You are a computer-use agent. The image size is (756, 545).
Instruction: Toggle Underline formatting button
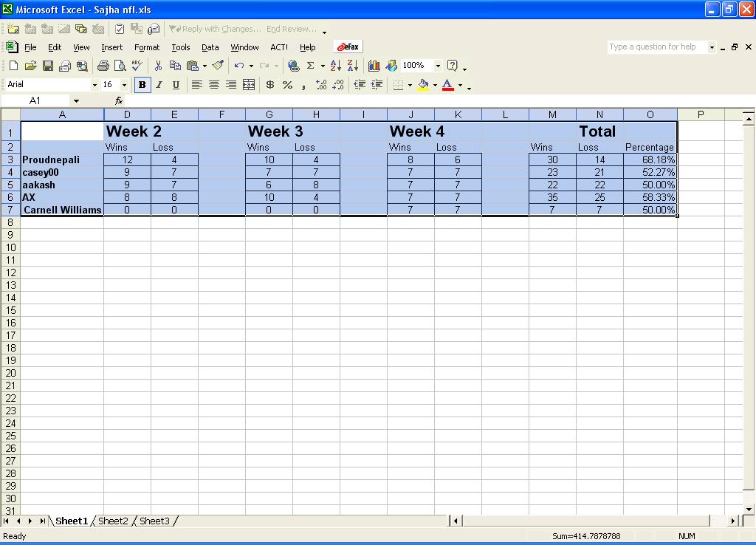[176, 85]
